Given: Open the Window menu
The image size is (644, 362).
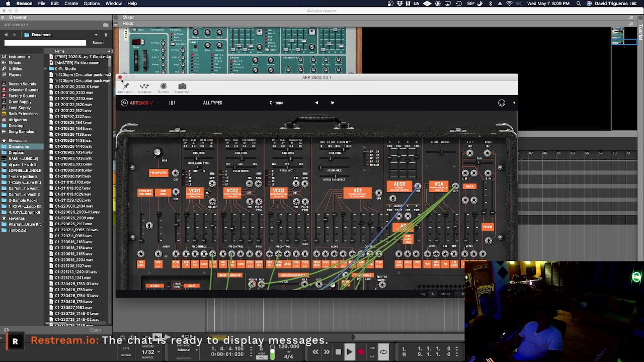Looking at the screenshot, I should pos(114,4).
